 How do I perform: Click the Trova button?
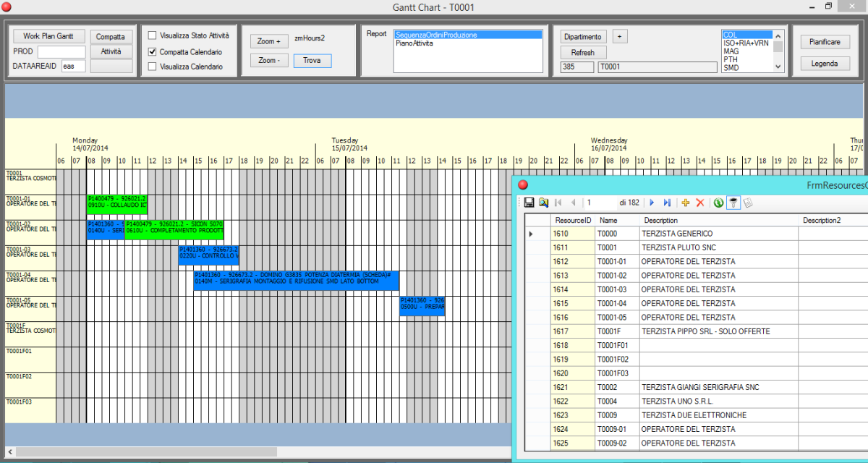pyautogui.click(x=312, y=60)
